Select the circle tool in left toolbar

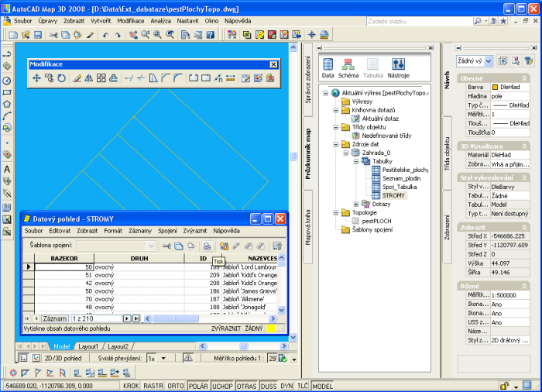coord(7,81)
